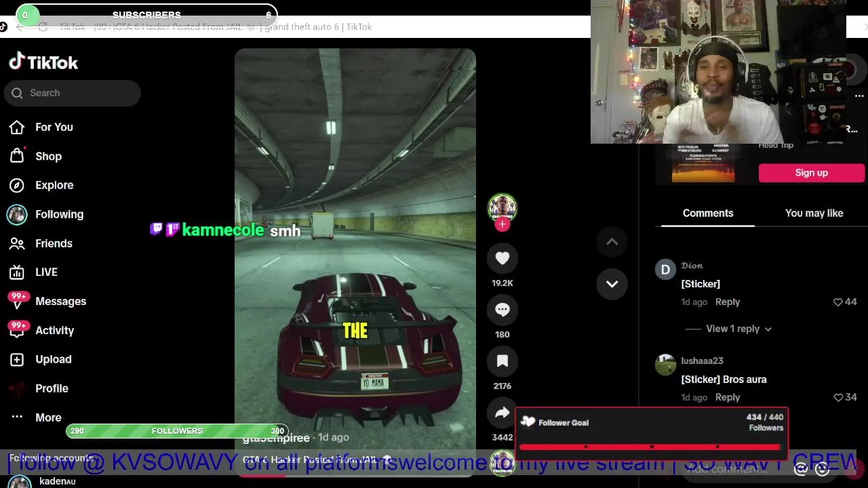This screenshot has width=868, height=488.
Task: Like the video with heart icon
Action: point(502,258)
